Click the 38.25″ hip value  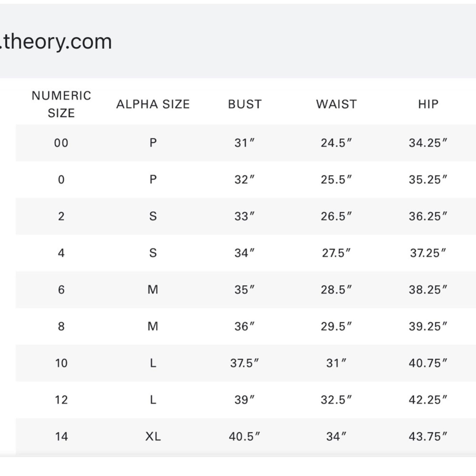click(428, 289)
